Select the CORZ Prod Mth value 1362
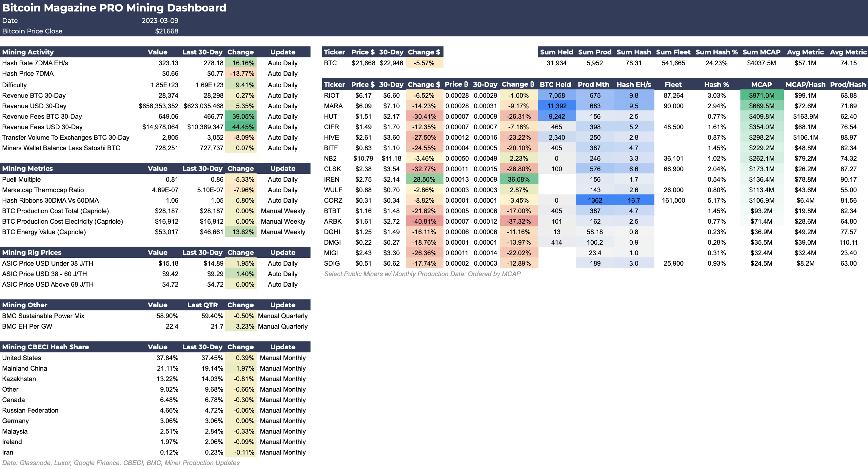 pos(595,200)
